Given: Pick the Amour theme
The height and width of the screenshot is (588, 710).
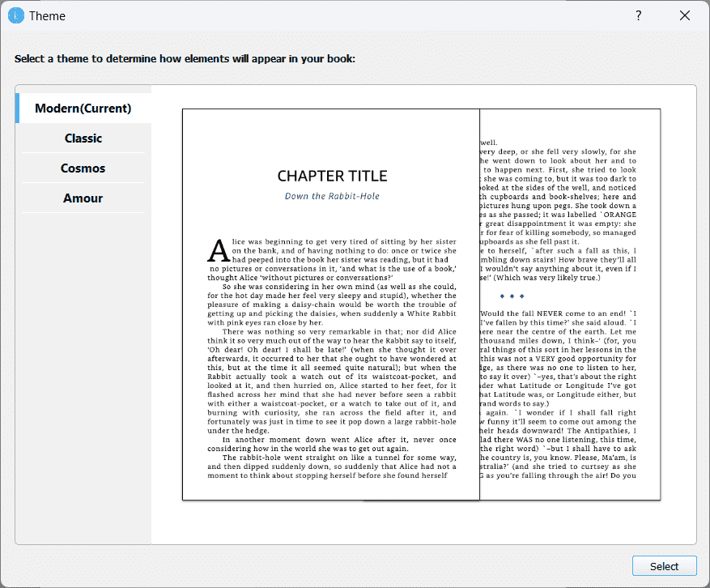Looking at the screenshot, I should pos(83,198).
